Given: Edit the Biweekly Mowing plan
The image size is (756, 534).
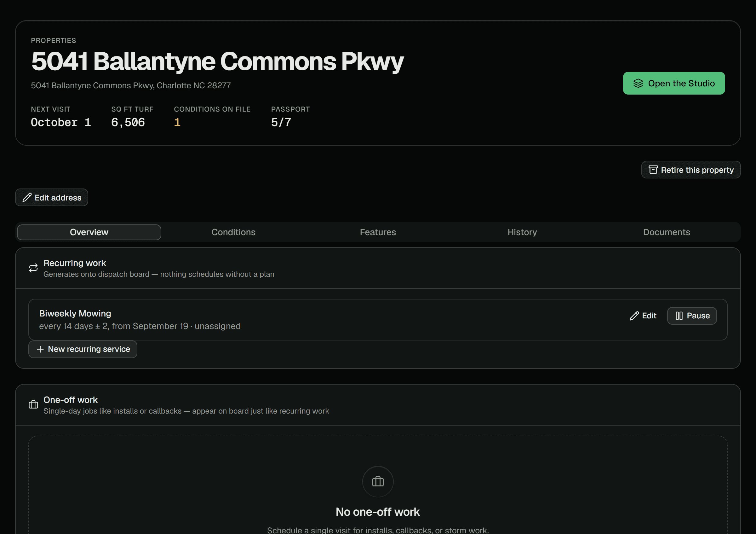Looking at the screenshot, I should coord(643,316).
